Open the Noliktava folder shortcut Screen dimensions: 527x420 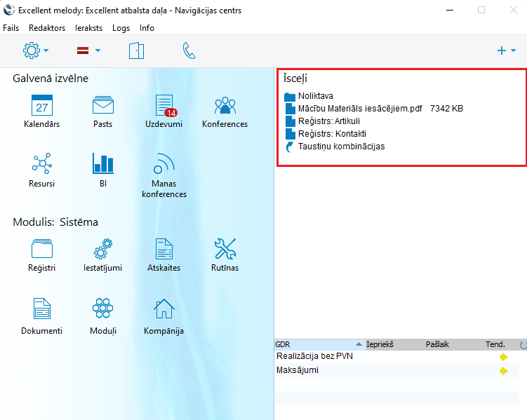[315, 96]
